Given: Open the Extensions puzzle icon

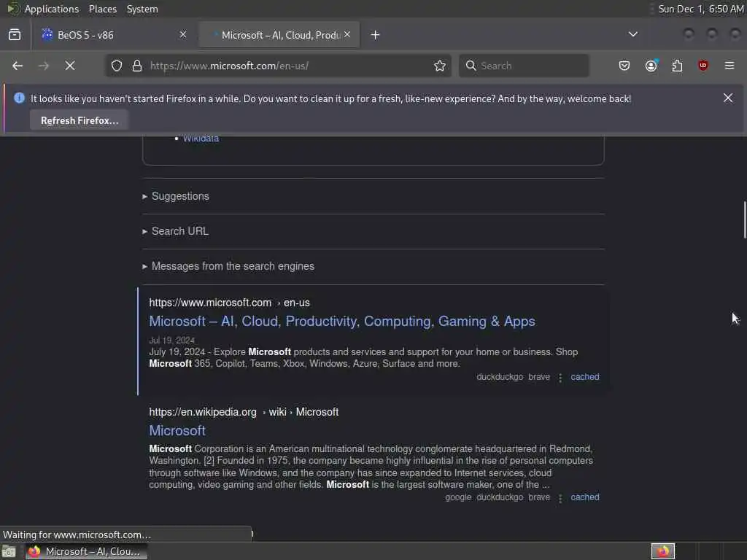Looking at the screenshot, I should (677, 66).
